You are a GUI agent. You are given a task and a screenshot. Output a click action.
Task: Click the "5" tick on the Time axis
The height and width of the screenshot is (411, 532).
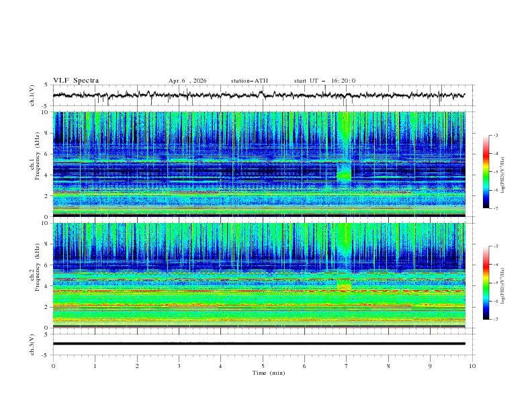pos(263,366)
